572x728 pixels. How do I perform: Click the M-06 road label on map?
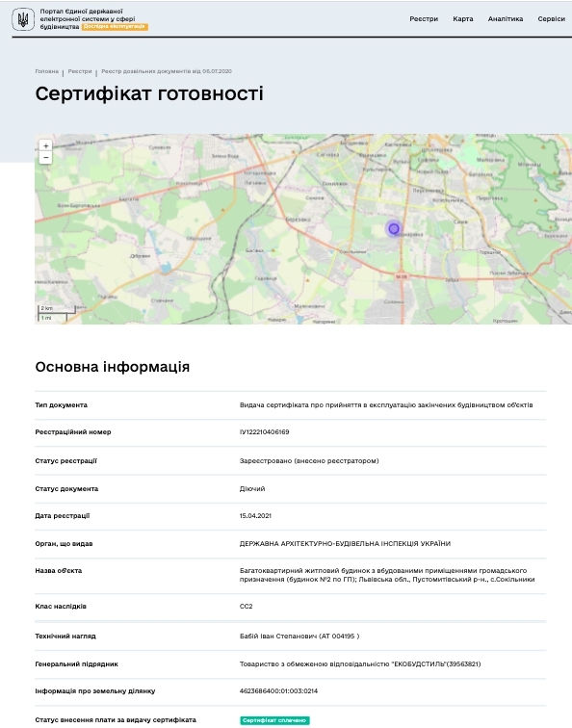click(x=402, y=276)
